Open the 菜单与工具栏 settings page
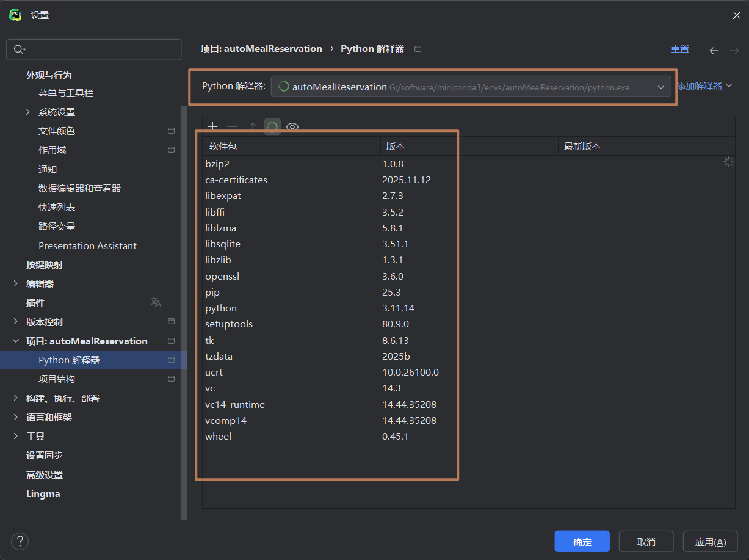749x560 pixels. (66, 93)
